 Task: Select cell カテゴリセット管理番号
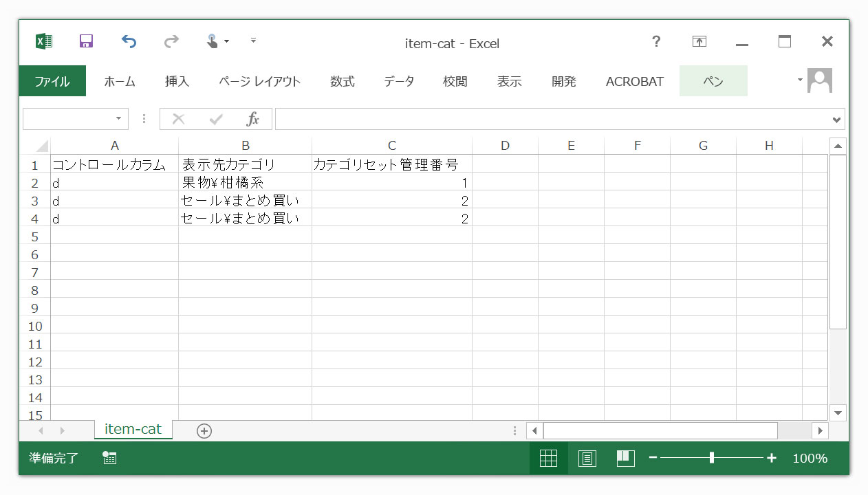(x=392, y=165)
